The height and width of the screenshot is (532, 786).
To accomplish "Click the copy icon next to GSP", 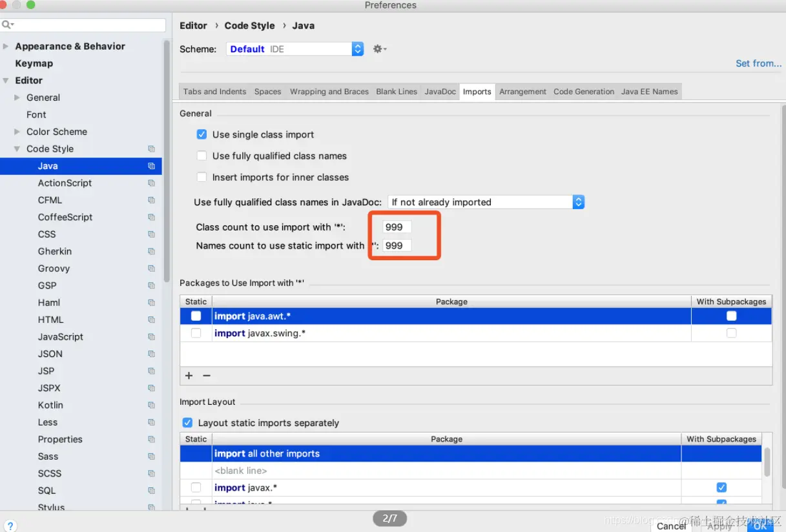I will pyautogui.click(x=151, y=286).
